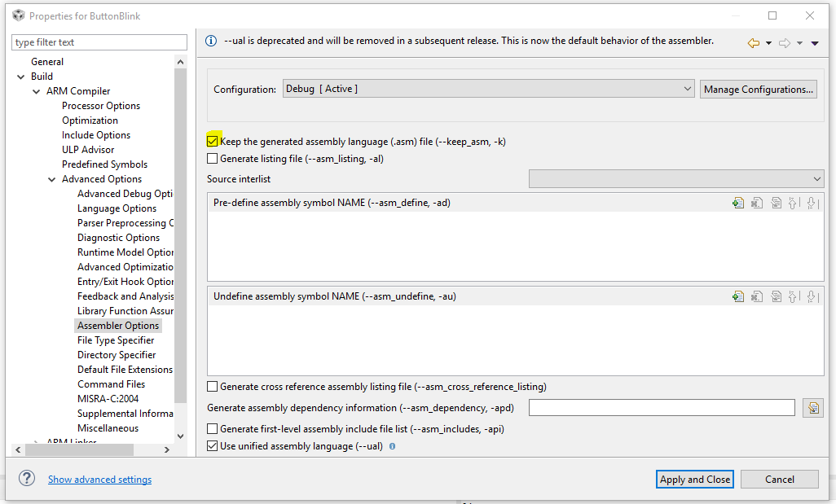Select ULP Advisor in the tree

pyautogui.click(x=88, y=150)
